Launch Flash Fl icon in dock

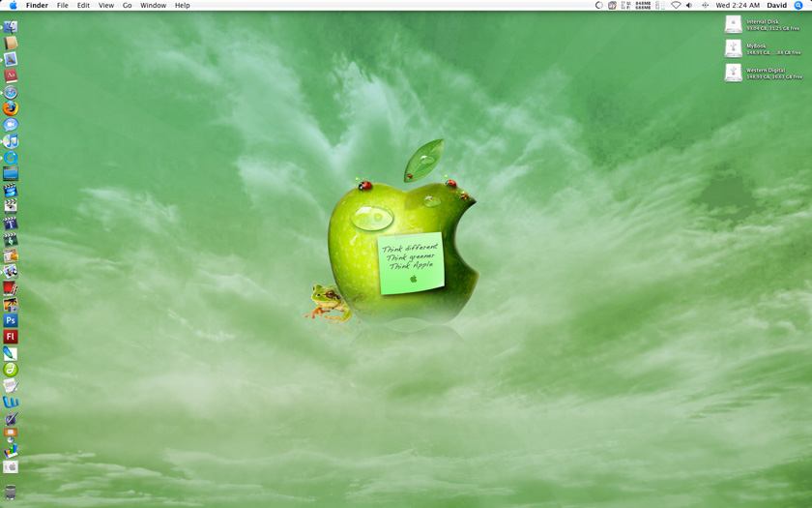click(x=11, y=337)
